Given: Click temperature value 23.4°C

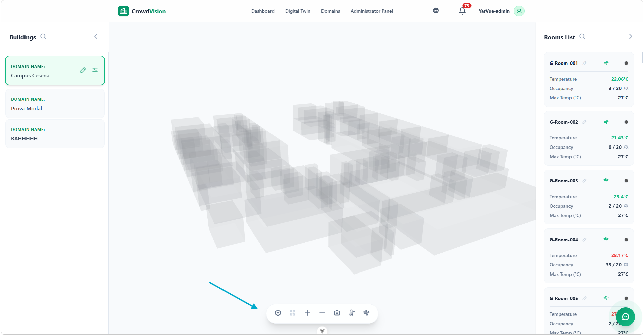Looking at the screenshot, I should (x=621, y=197).
